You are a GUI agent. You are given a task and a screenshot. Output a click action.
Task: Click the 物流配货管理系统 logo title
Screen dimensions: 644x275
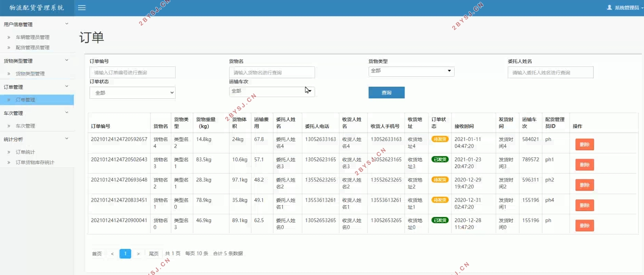pos(37,8)
